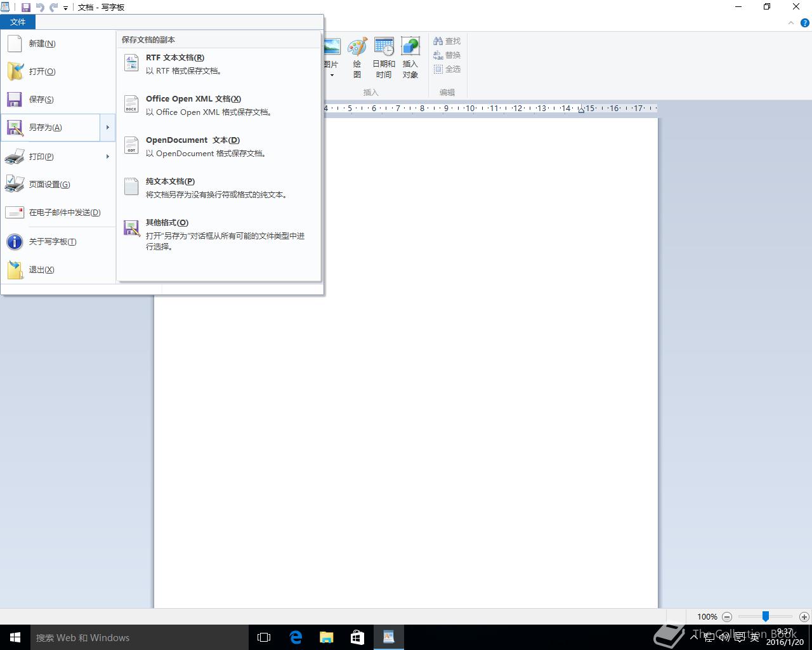Insert a Paint drawing
Screen dimensions: 812x650
[x=357, y=58]
